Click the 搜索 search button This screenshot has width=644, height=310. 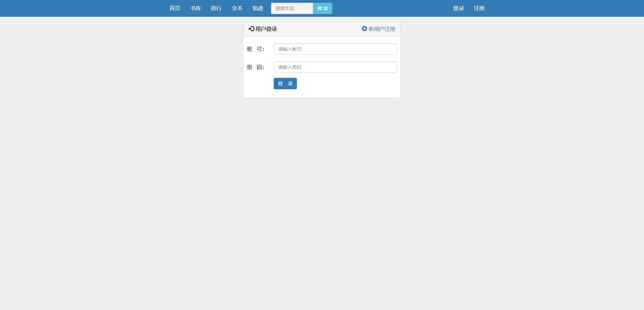tap(323, 8)
